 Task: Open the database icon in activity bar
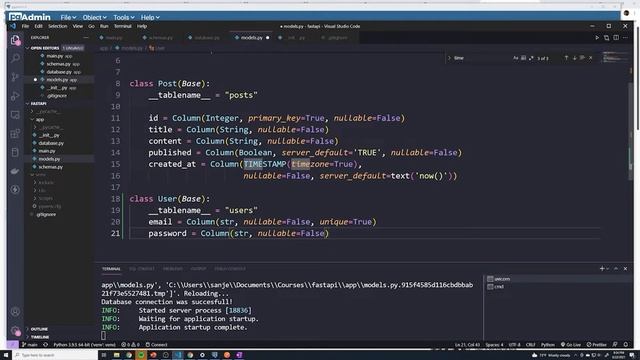tap(15, 152)
